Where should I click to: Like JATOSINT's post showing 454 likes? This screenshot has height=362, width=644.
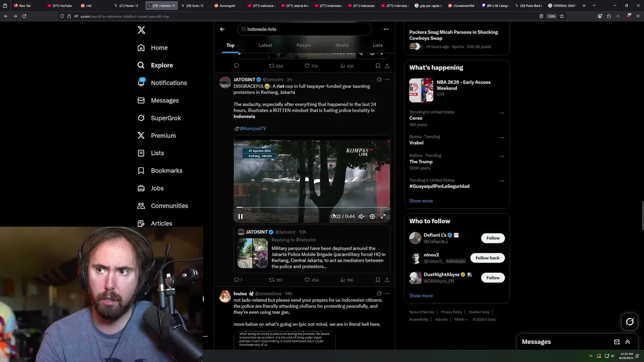coord(311,280)
